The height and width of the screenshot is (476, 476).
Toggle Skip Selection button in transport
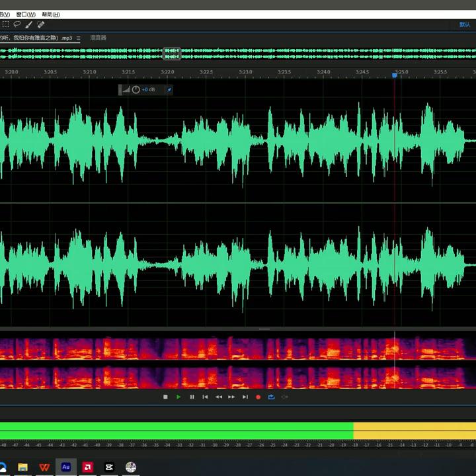[x=285, y=397]
